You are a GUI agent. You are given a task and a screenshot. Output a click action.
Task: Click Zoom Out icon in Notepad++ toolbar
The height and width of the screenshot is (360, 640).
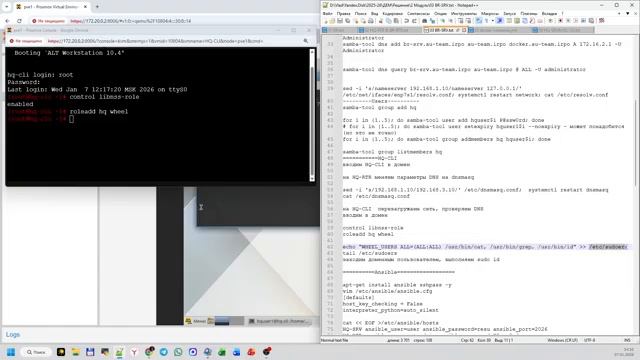451,20
